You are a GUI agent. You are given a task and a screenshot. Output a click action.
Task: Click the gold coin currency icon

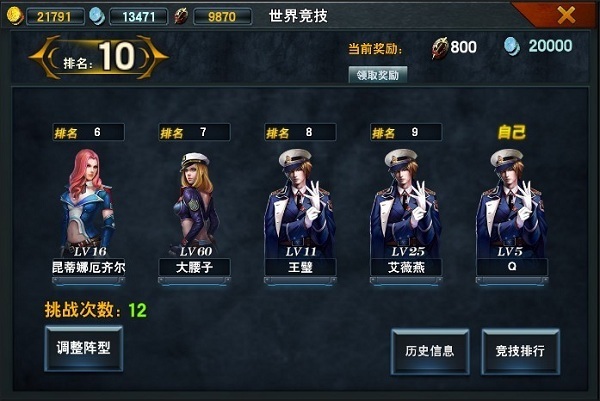[15, 16]
